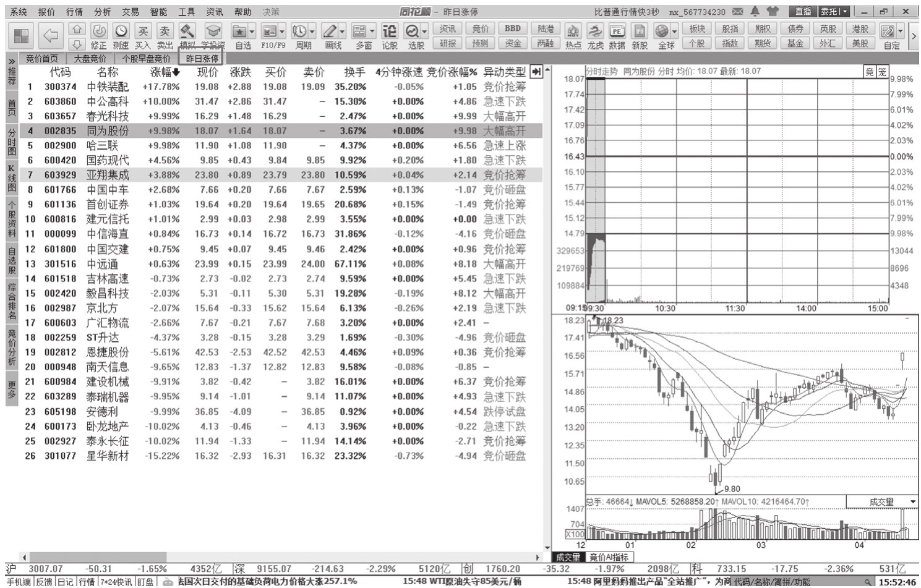Open the 系统 menu
This screenshot has height=588, width=921.
[x=19, y=12]
